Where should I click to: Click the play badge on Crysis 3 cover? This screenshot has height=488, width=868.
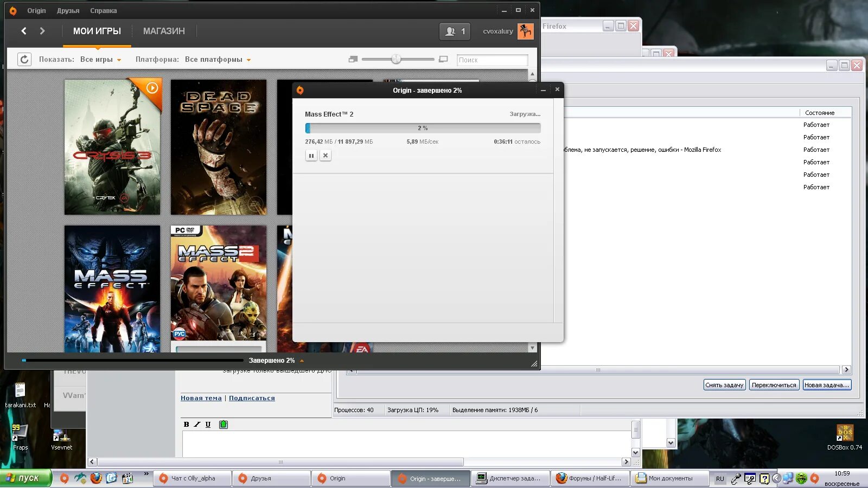point(152,88)
